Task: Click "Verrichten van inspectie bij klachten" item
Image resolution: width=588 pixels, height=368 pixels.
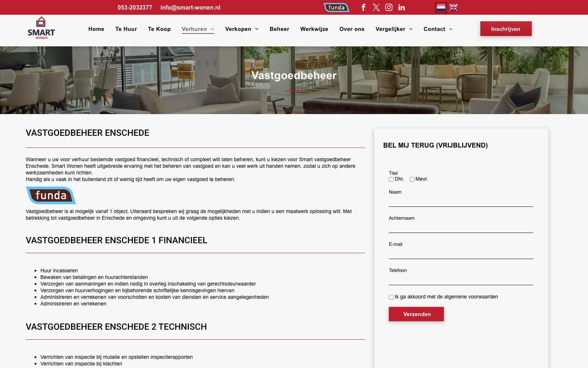Action: pyautogui.click(x=81, y=364)
